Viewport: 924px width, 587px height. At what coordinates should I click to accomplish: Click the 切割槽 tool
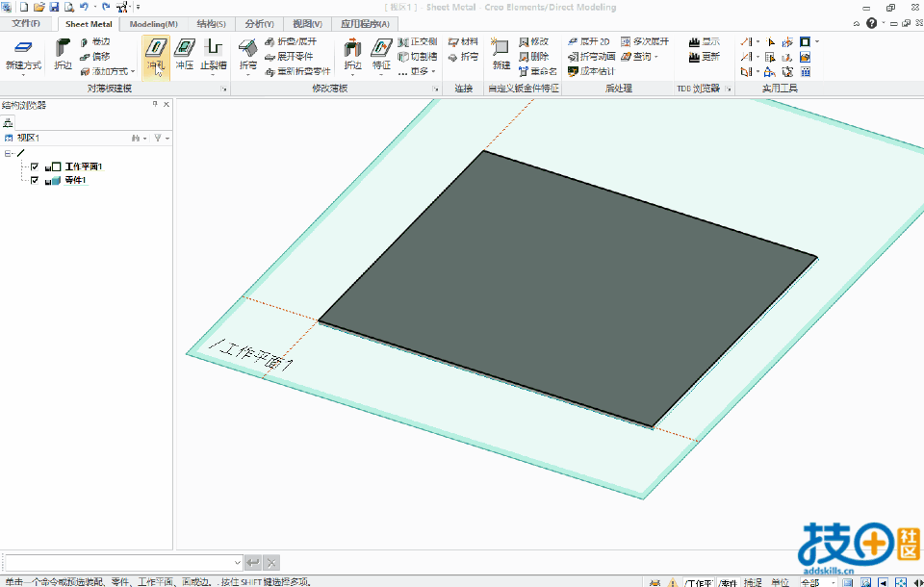(417, 57)
